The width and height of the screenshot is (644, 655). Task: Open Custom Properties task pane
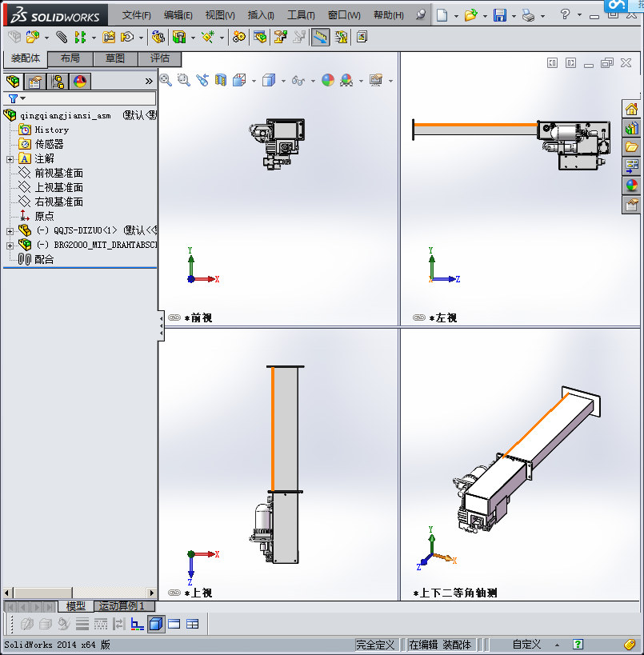[631, 205]
